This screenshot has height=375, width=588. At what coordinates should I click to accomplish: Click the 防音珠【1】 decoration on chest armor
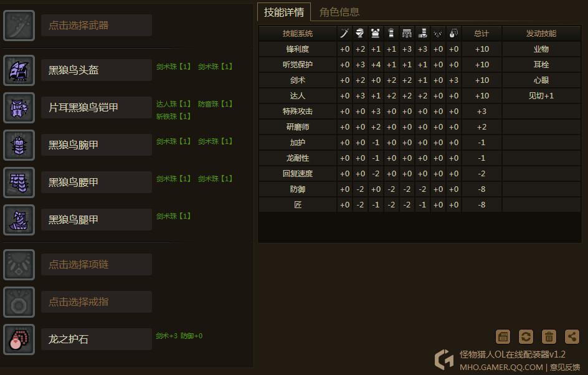(x=215, y=104)
